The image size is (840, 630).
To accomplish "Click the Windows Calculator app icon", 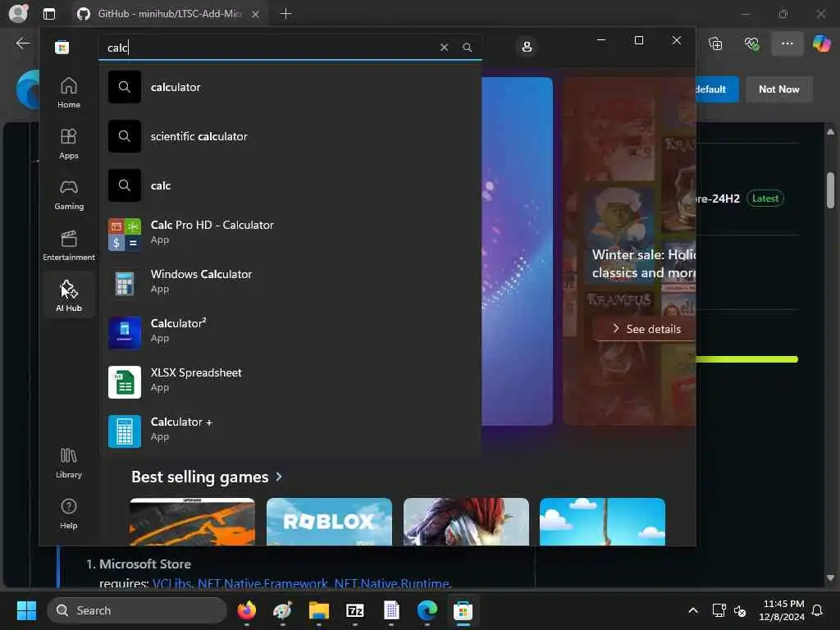I will point(125,283).
